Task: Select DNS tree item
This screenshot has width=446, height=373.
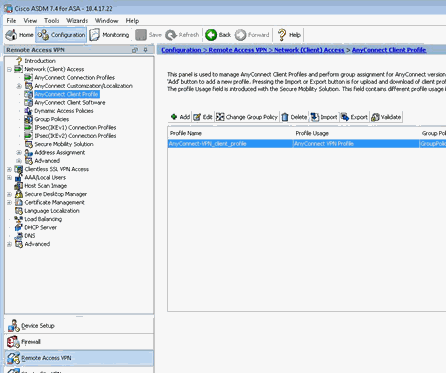Action: click(30, 236)
